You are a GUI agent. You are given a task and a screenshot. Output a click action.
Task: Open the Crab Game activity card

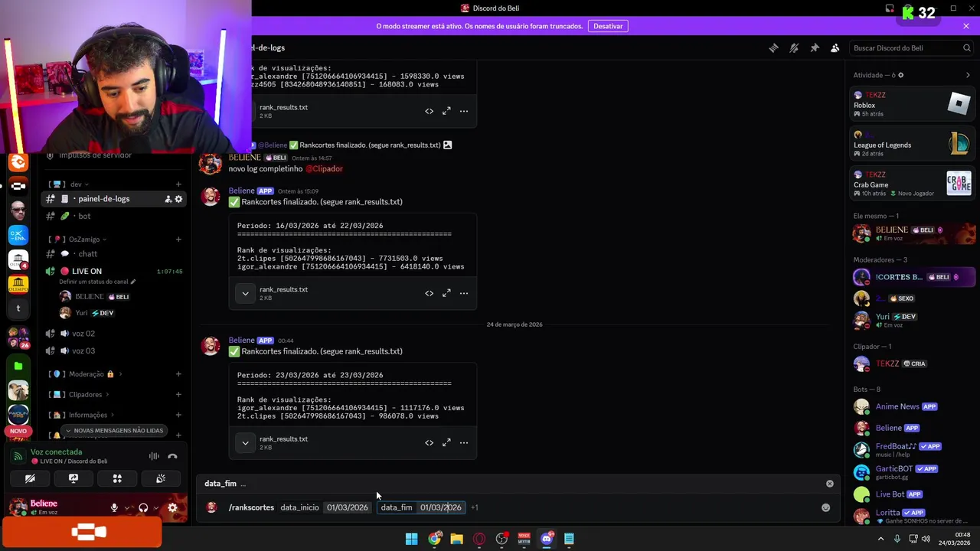(x=913, y=184)
